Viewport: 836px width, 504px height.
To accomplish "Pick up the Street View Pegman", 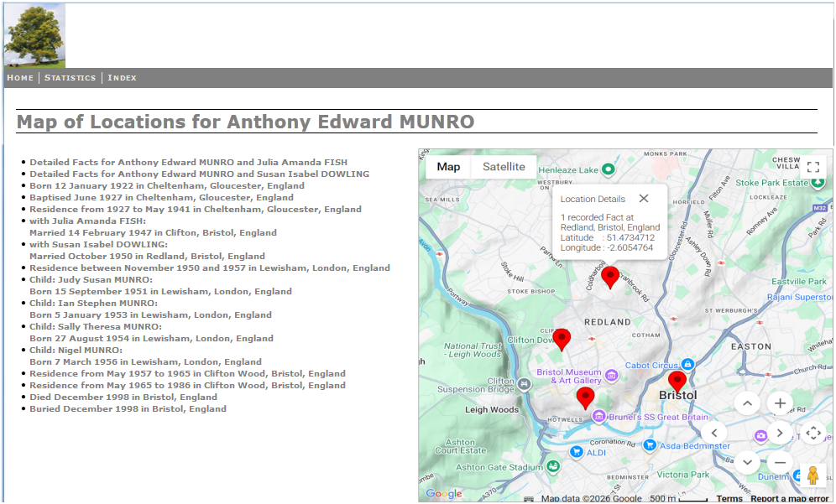I will tap(813, 475).
